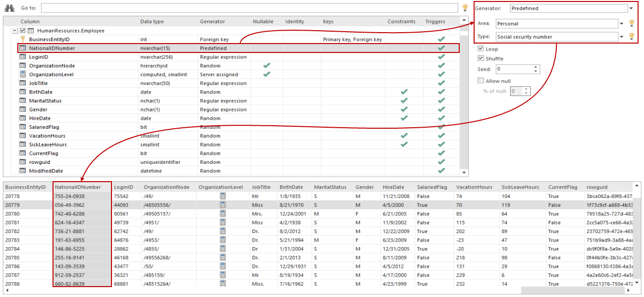Enable the Allow null checkbox
Viewport: 644px width, 297px height.
click(481, 81)
